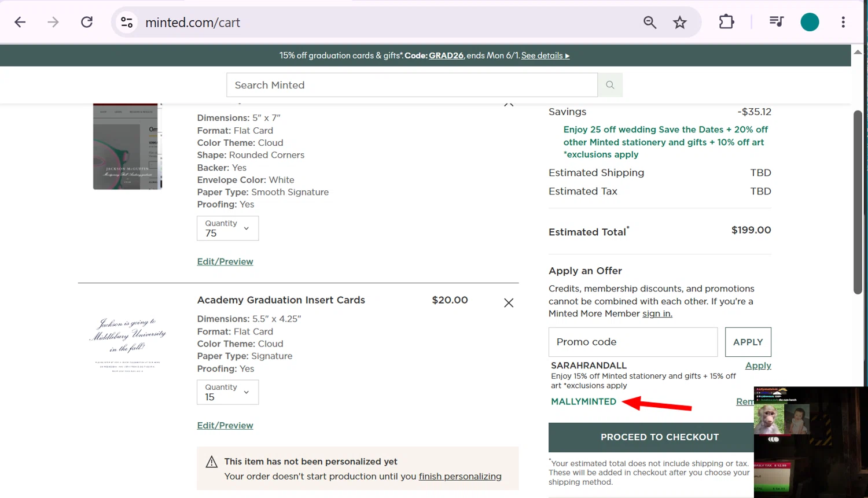This screenshot has height=498, width=868.
Task: Click the warning triangle icon in personalization notice
Action: [212, 462]
